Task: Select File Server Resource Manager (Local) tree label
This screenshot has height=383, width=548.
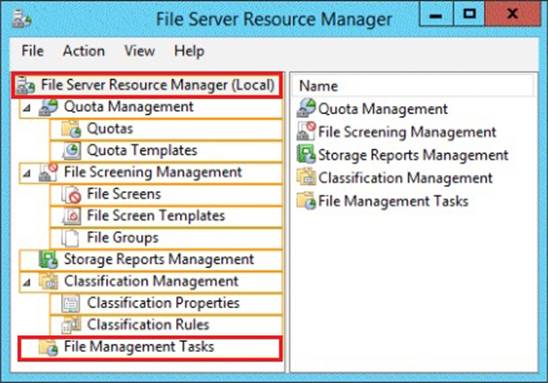Action: [x=158, y=85]
